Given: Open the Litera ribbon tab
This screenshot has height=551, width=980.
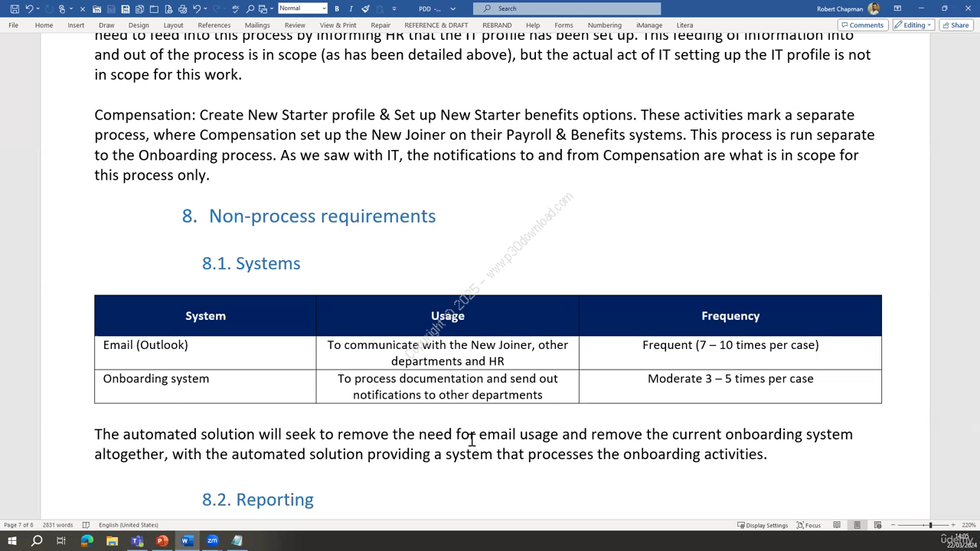Looking at the screenshot, I should tap(684, 25).
